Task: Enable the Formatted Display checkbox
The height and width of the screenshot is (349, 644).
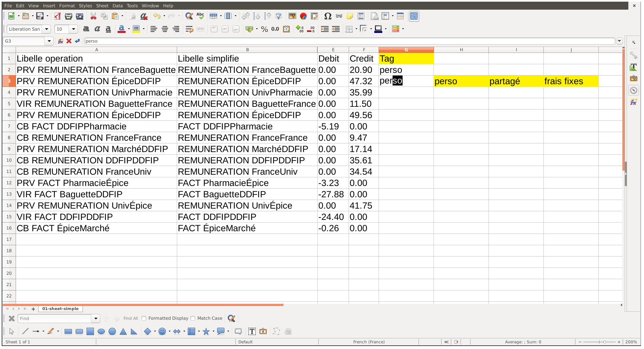Action: pyautogui.click(x=144, y=318)
